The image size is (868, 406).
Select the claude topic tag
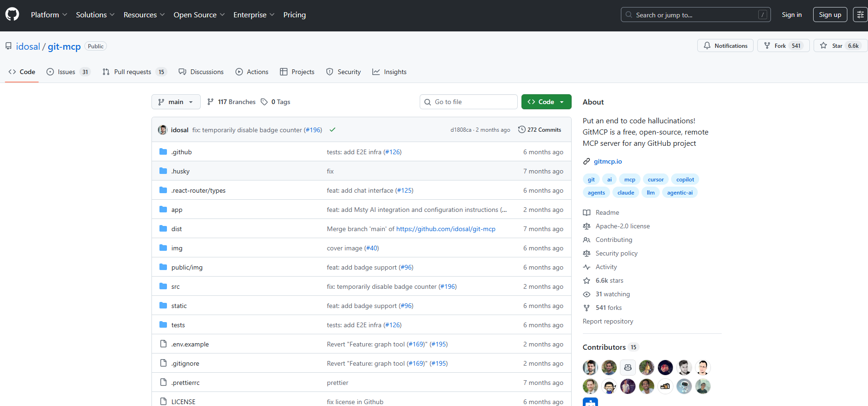point(626,193)
